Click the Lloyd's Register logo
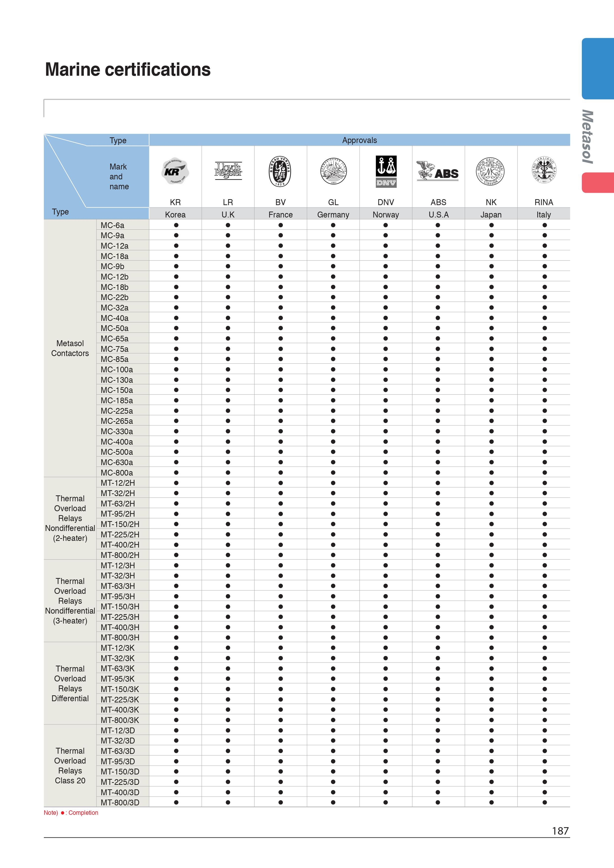The width and height of the screenshot is (614, 868). [x=228, y=171]
